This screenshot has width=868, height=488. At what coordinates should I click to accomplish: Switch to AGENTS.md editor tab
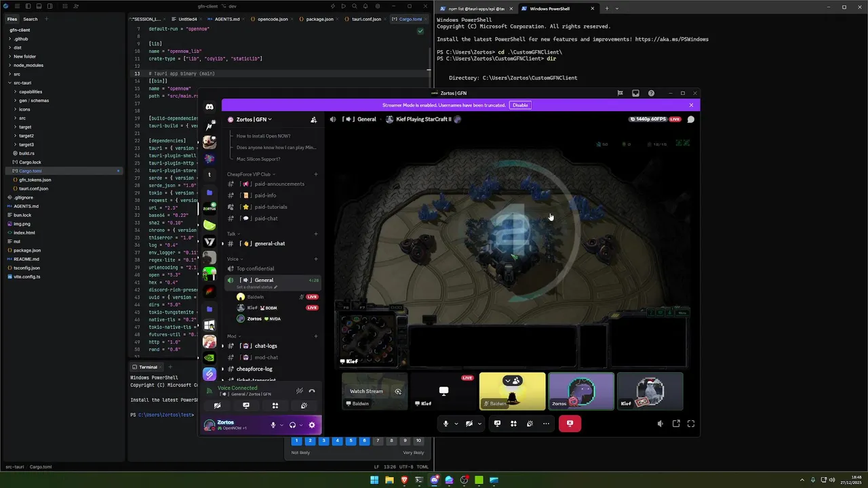point(227,19)
